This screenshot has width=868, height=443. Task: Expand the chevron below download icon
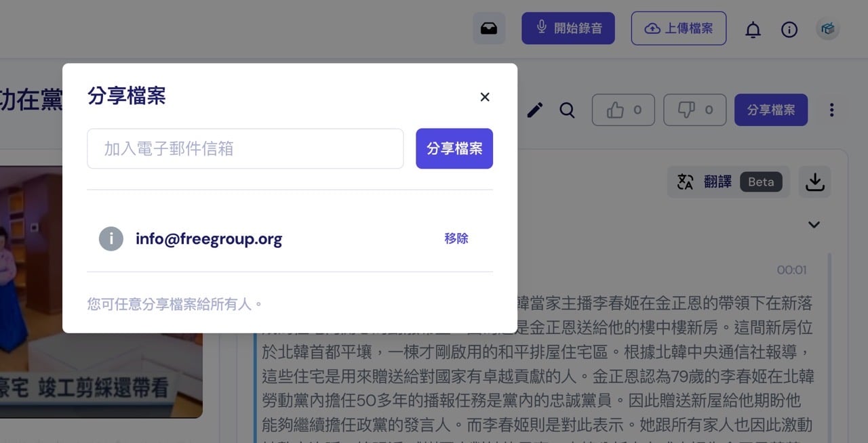pos(814,225)
